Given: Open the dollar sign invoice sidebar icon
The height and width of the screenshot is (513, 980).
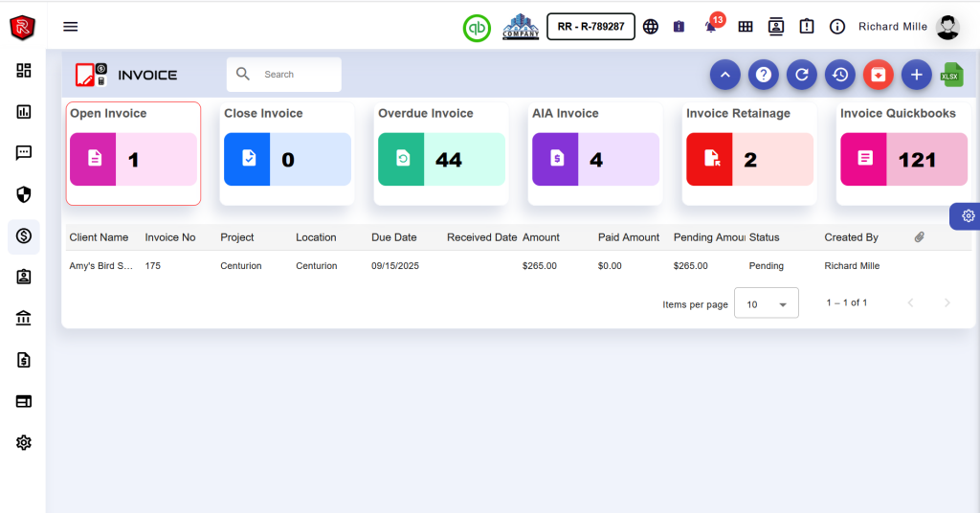Looking at the screenshot, I should tap(24, 235).
